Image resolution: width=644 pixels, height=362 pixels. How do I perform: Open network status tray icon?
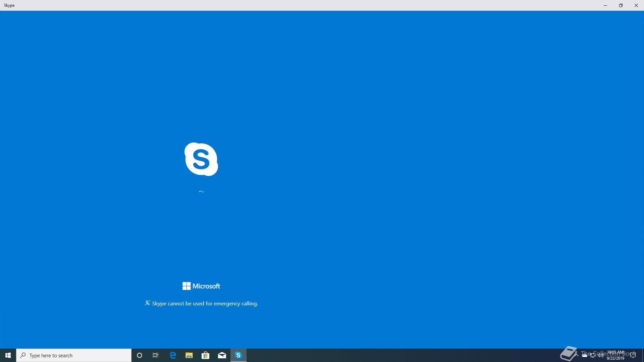point(593,355)
